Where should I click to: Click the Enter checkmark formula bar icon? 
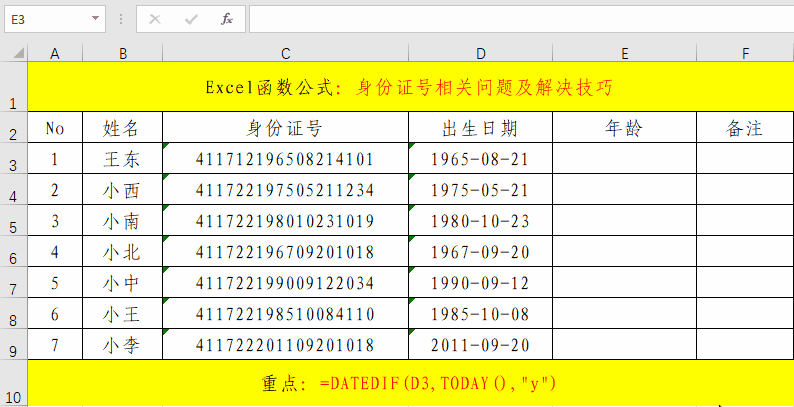(x=191, y=20)
